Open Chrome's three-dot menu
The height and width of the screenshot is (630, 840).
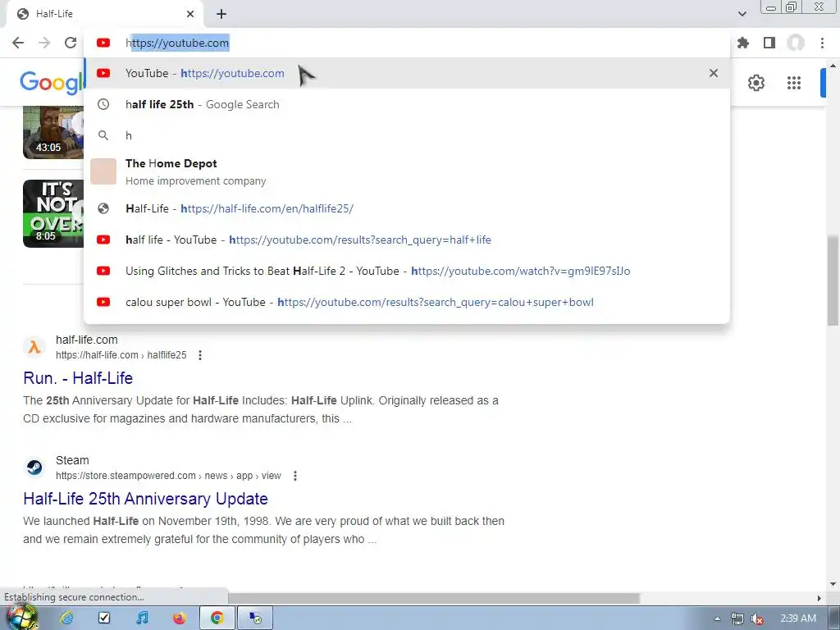click(x=822, y=43)
